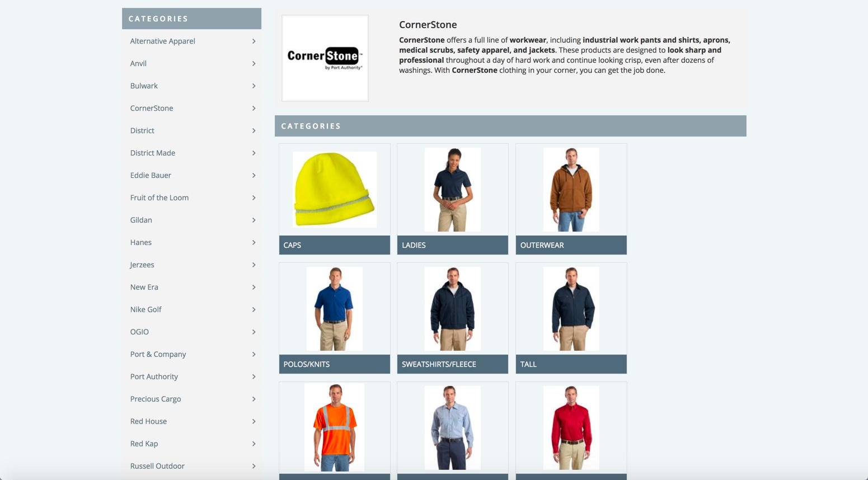
Task: Open the red long-sleeve shirt category tile
Action: (x=570, y=427)
